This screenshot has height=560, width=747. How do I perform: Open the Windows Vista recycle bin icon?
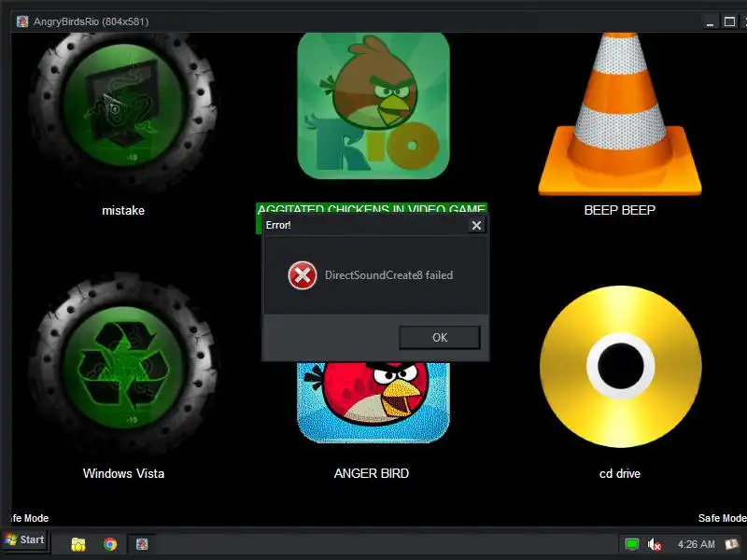point(123,364)
